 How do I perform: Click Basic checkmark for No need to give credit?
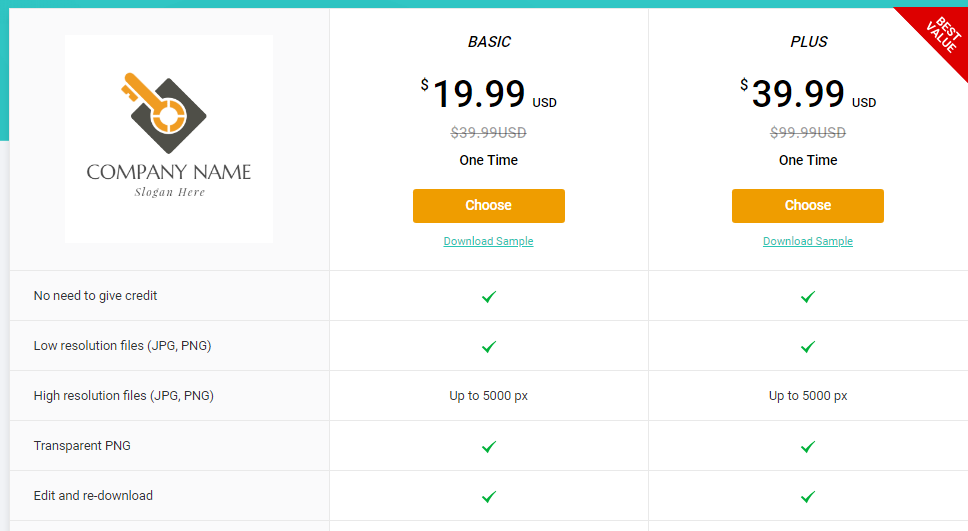pyautogui.click(x=489, y=296)
